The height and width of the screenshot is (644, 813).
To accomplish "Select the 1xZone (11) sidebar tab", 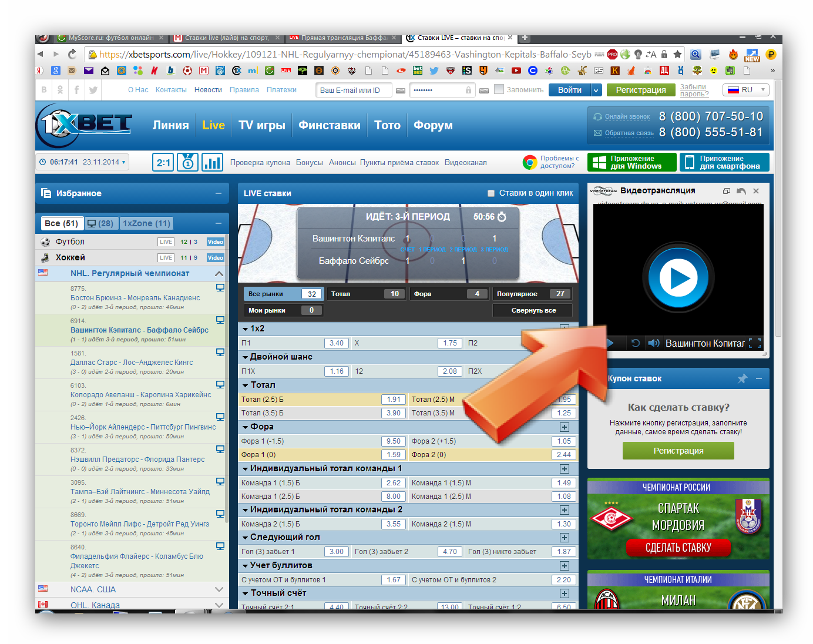I will click(x=146, y=223).
